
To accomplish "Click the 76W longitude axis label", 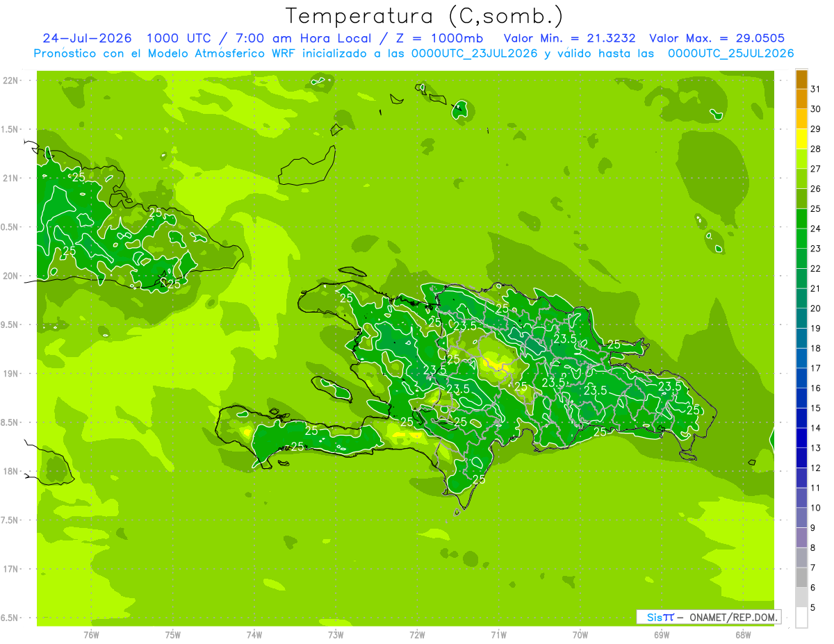I will coord(91,634).
